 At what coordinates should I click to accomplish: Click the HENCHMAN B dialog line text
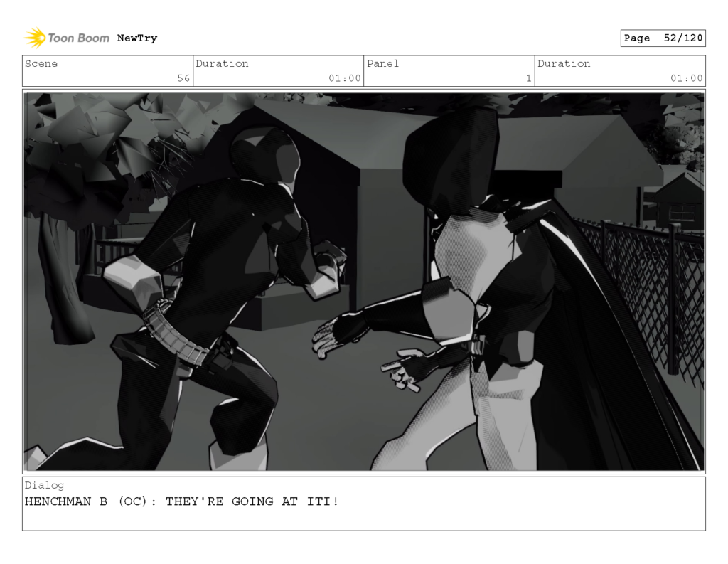(x=182, y=501)
